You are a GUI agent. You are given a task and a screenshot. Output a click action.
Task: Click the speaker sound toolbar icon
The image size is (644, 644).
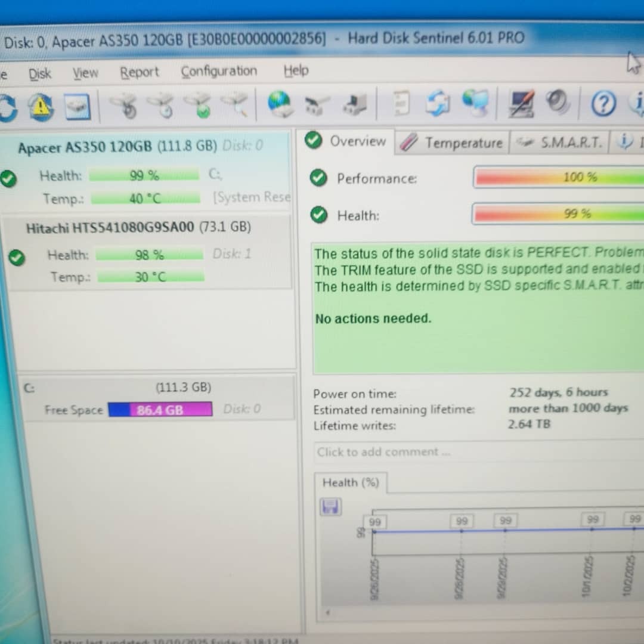[x=558, y=102]
